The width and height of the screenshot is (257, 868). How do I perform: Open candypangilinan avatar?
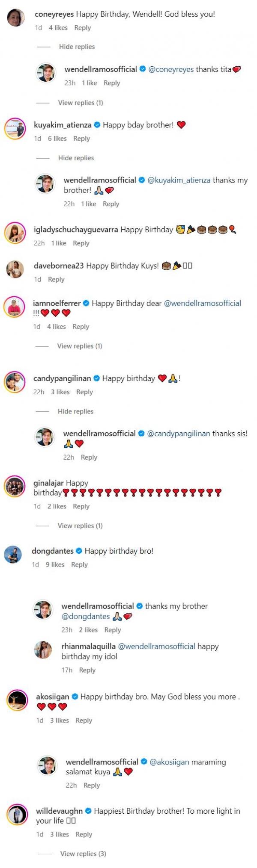click(x=15, y=382)
